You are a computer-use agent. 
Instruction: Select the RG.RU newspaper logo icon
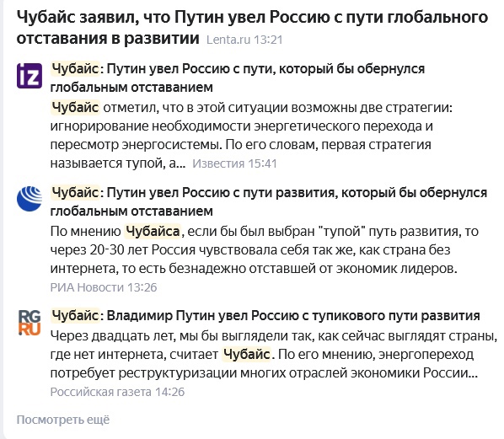point(29,323)
